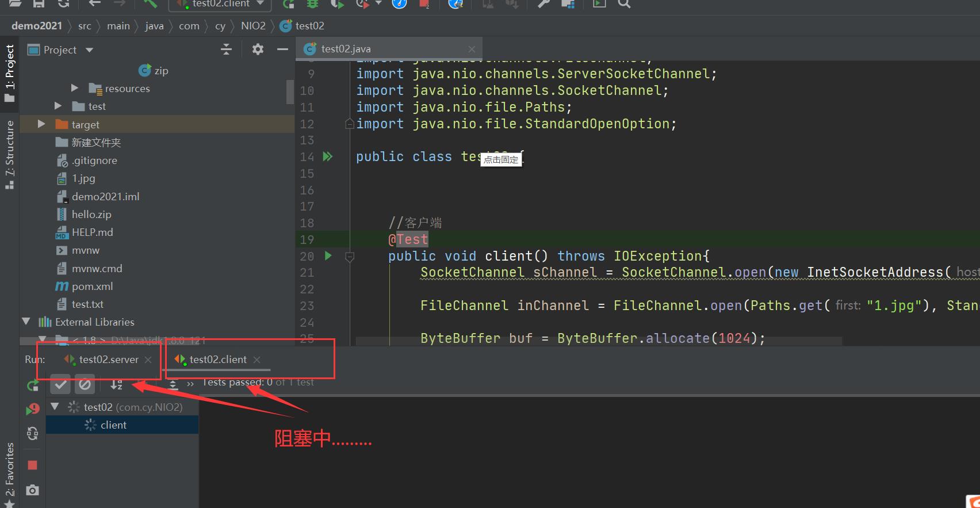Image resolution: width=980 pixels, height=508 pixels.
Task: Click the Dump Threads camera icon
Action: coord(32,490)
